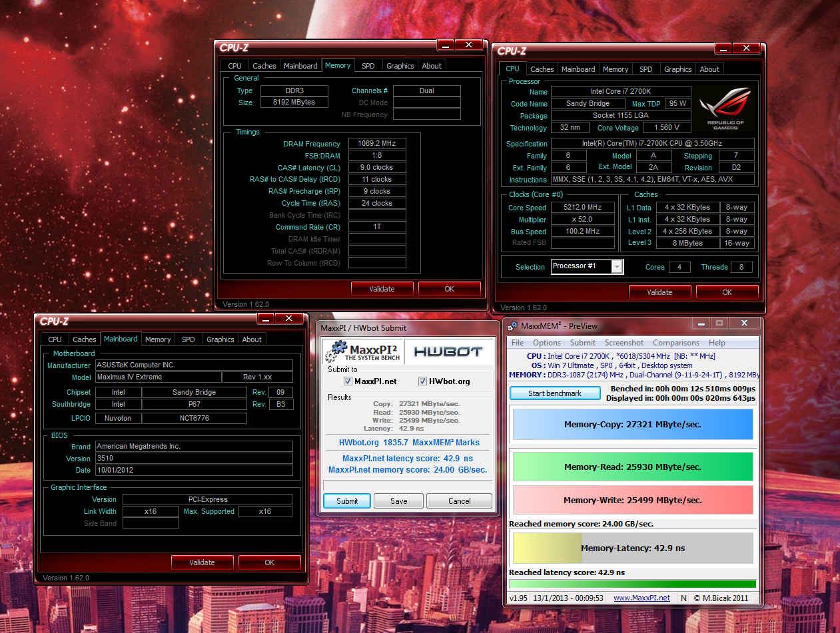Select Mainboard tab in CPU-Z processor window
This screenshot has height=633, width=840.
pyautogui.click(x=578, y=69)
